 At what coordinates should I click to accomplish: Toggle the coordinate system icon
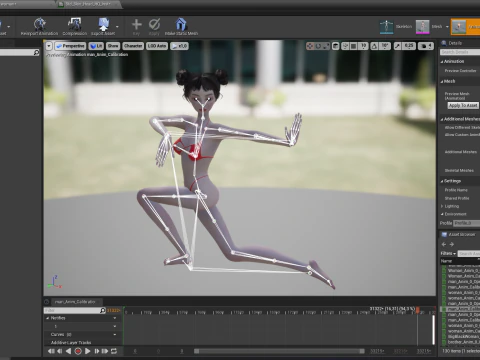point(336,46)
